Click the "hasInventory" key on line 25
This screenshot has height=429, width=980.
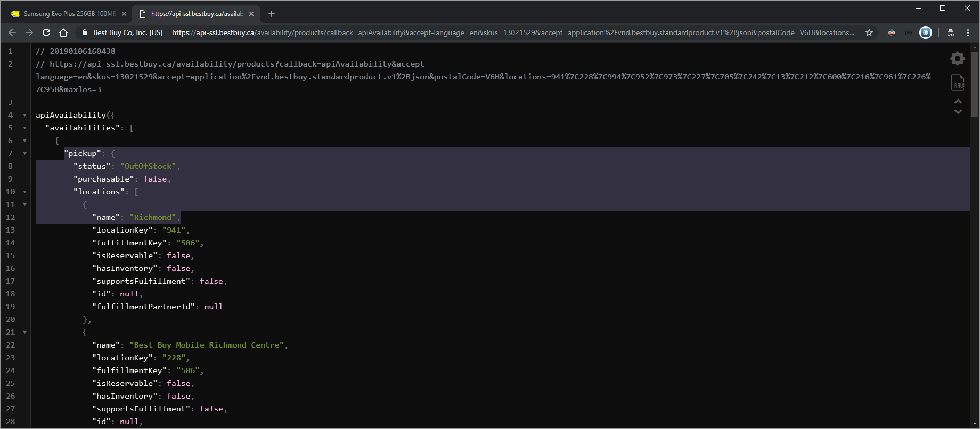pyautogui.click(x=125, y=396)
